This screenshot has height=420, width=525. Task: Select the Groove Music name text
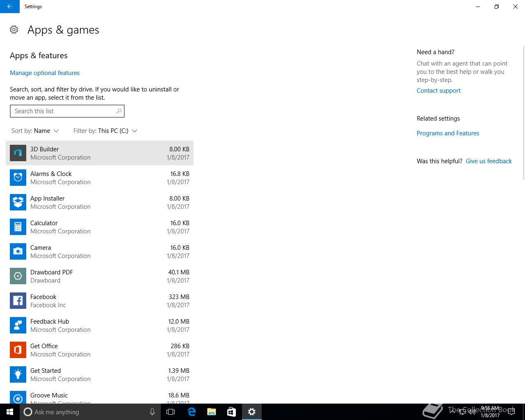[49, 395]
